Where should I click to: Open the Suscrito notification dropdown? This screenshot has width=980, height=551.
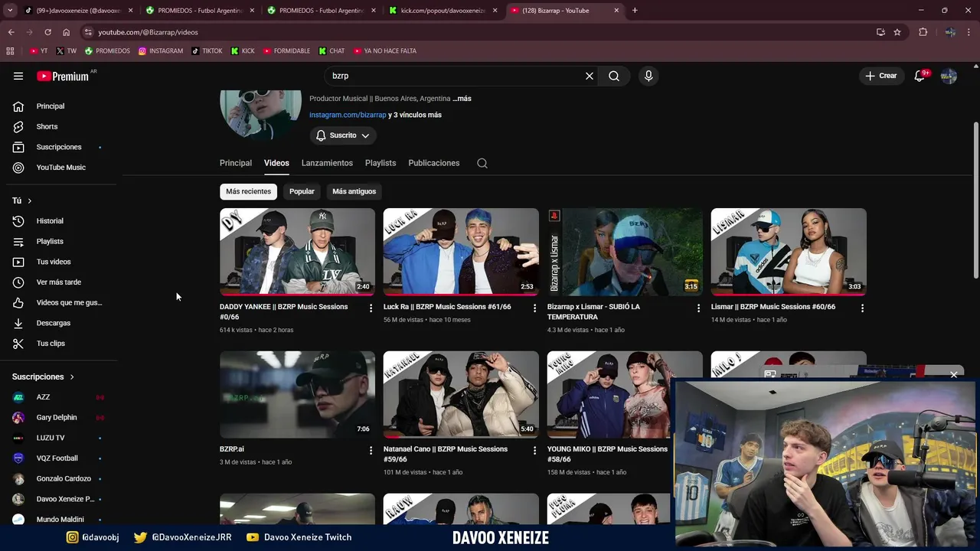pyautogui.click(x=343, y=135)
